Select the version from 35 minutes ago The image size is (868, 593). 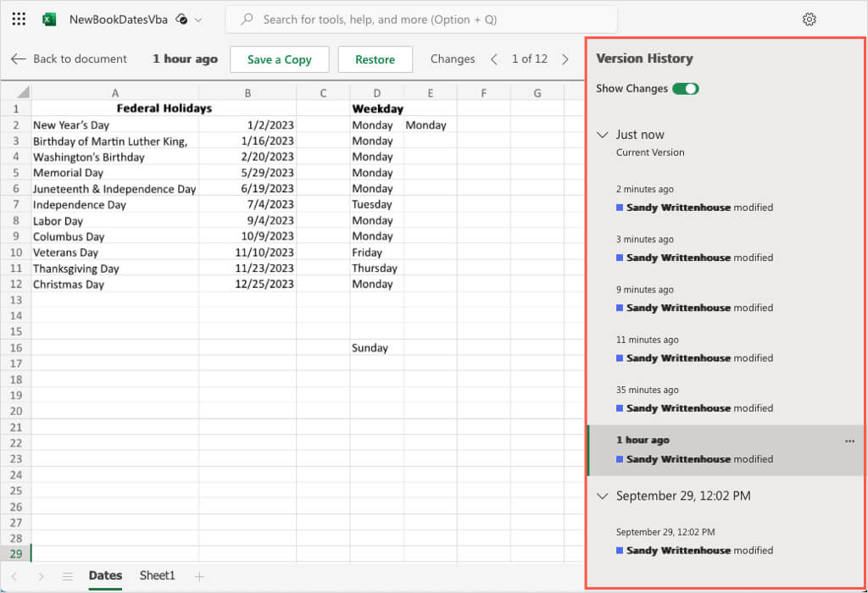point(695,400)
